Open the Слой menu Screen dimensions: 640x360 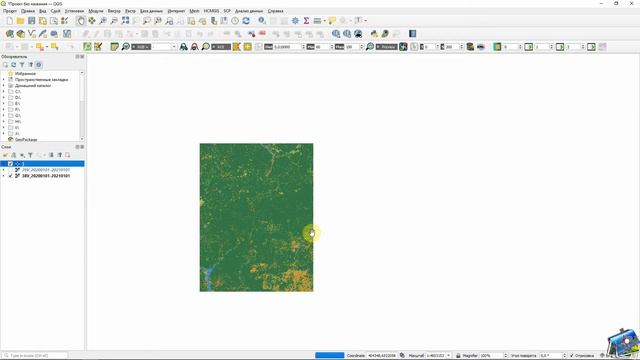point(55,11)
